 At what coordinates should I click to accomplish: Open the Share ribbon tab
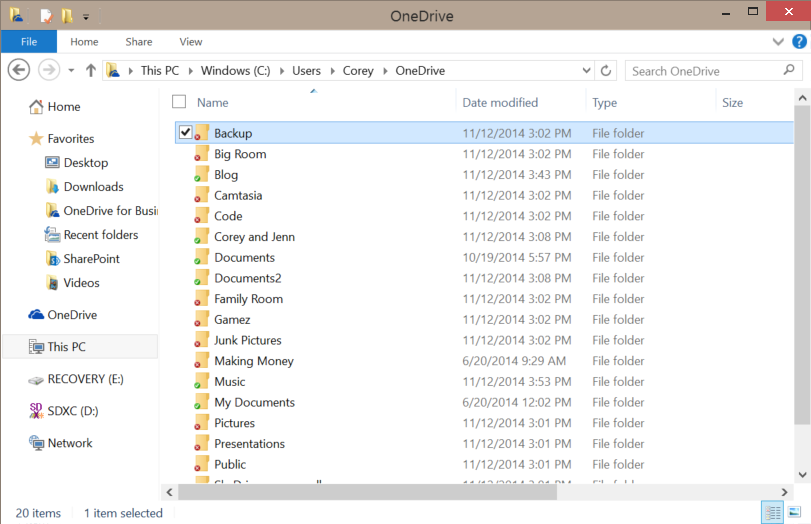coord(139,41)
